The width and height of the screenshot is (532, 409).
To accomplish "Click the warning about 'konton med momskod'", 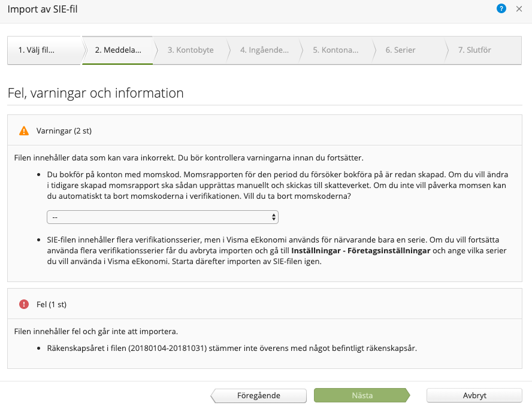I will (x=277, y=185).
